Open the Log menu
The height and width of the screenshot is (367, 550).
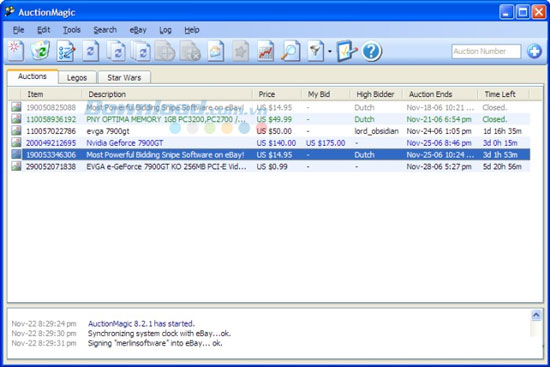tap(165, 30)
